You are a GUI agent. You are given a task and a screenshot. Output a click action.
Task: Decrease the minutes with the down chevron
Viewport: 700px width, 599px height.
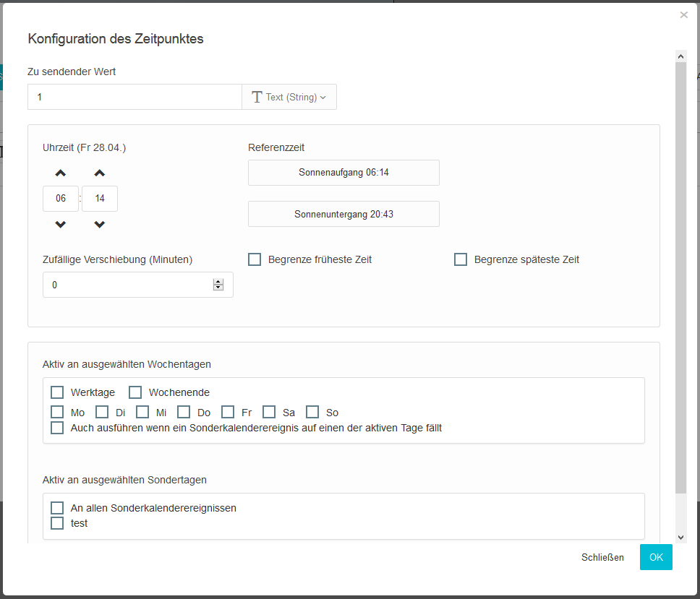(x=100, y=225)
